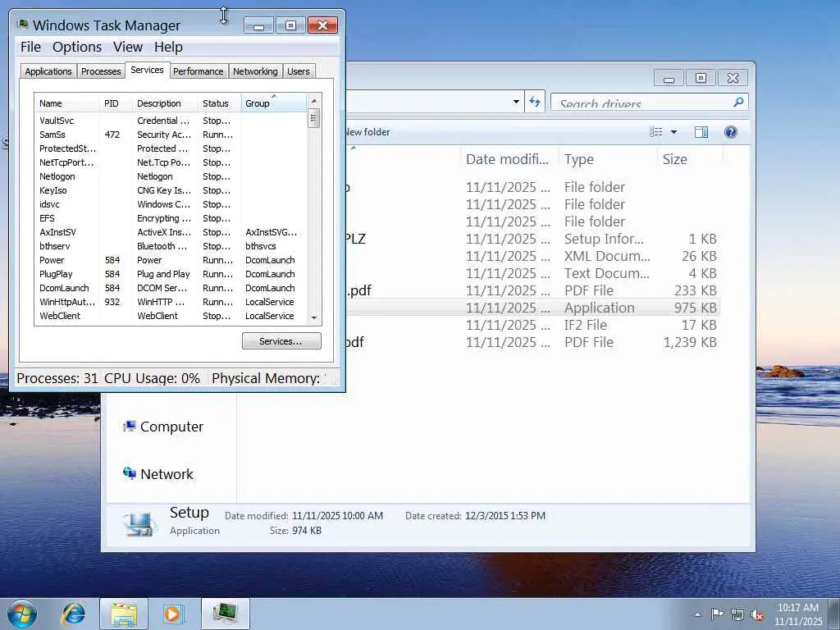This screenshot has height=630, width=840.
Task: Open the Help menu in Task Manager
Action: (x=168, y=47)
